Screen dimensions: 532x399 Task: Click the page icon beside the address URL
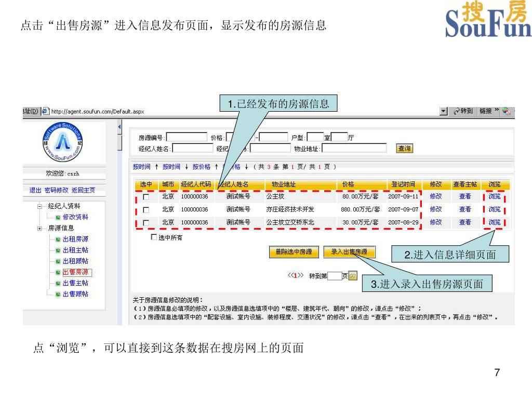(x=46, y=111)
